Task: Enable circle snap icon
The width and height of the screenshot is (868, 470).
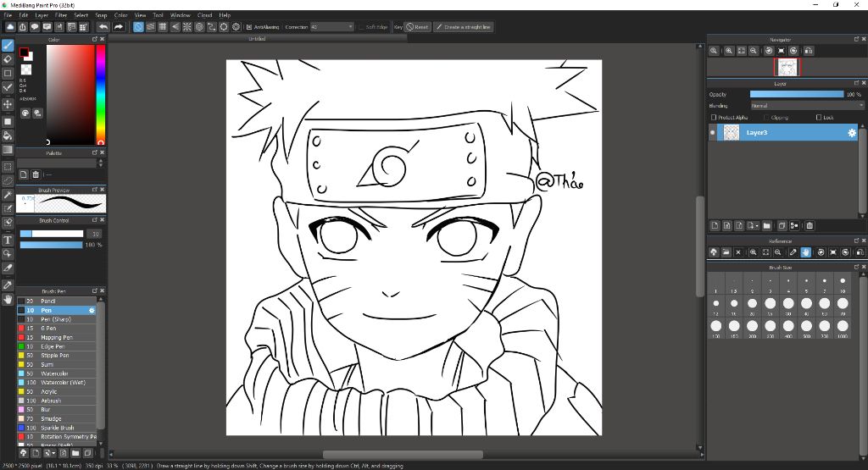Action: point(199,26)
